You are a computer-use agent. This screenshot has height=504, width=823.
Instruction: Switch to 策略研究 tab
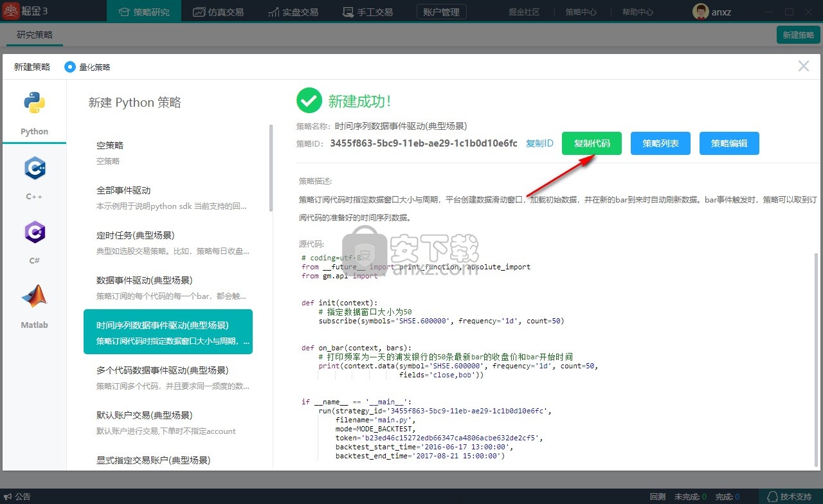pyautogui.click(x=145, y=12)
